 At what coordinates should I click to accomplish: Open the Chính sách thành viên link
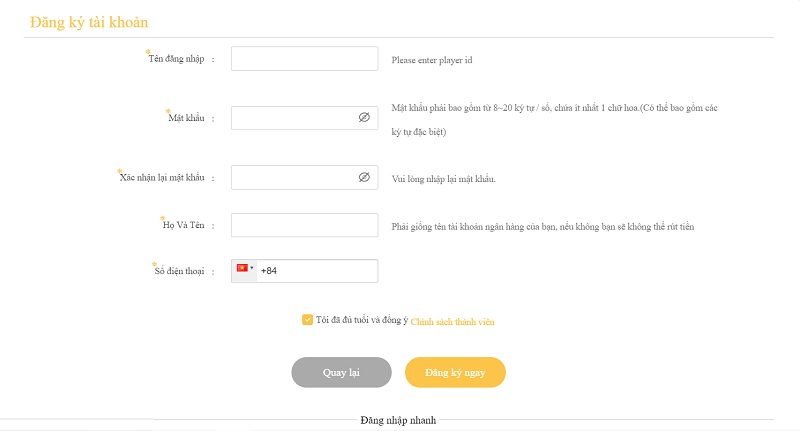tap(452, 322)
